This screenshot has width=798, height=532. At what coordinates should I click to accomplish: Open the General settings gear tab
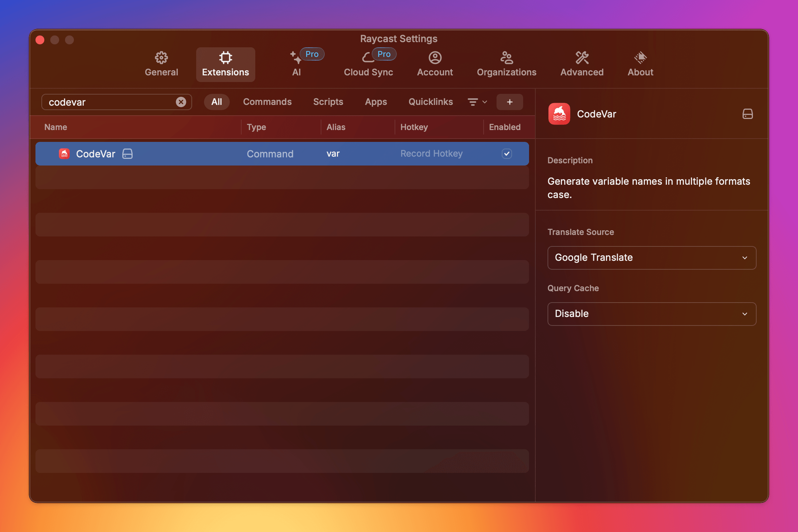(161, 64)
